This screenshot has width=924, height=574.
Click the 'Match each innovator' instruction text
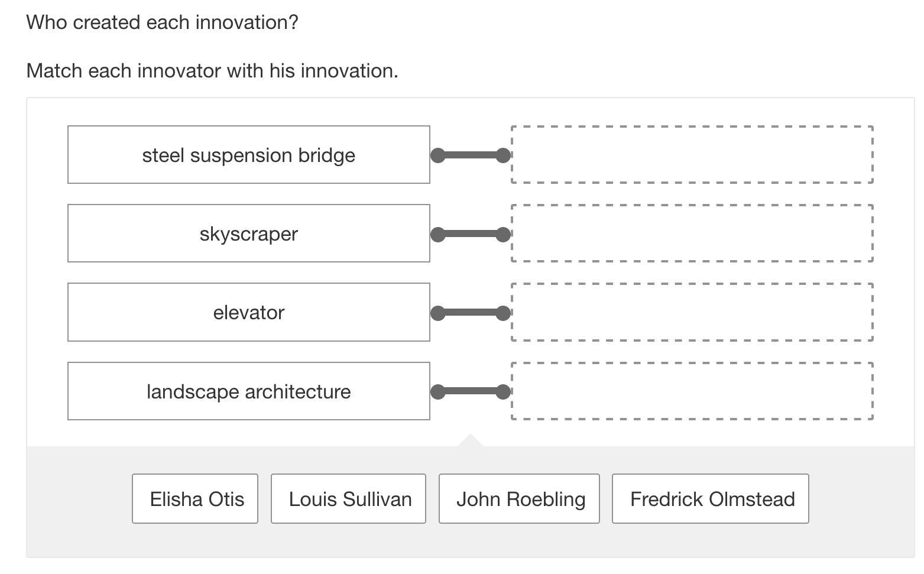pyautogui.click(x=212, y=71)
